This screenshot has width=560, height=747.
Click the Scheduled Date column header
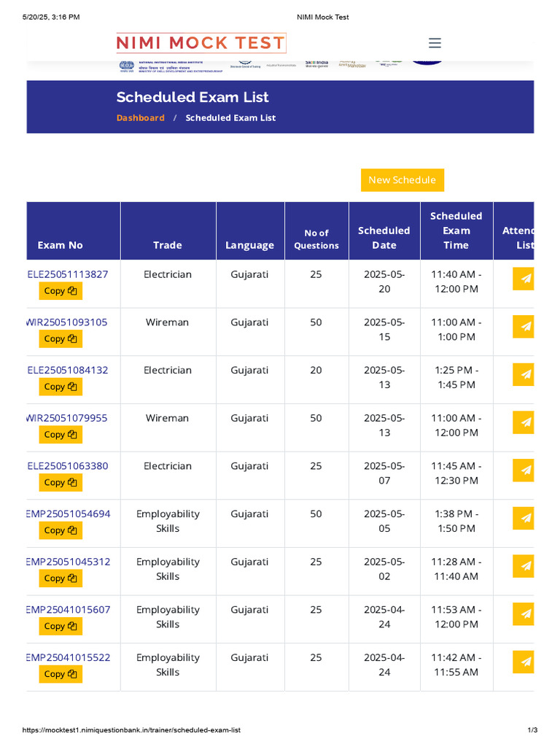pos(384,238)
